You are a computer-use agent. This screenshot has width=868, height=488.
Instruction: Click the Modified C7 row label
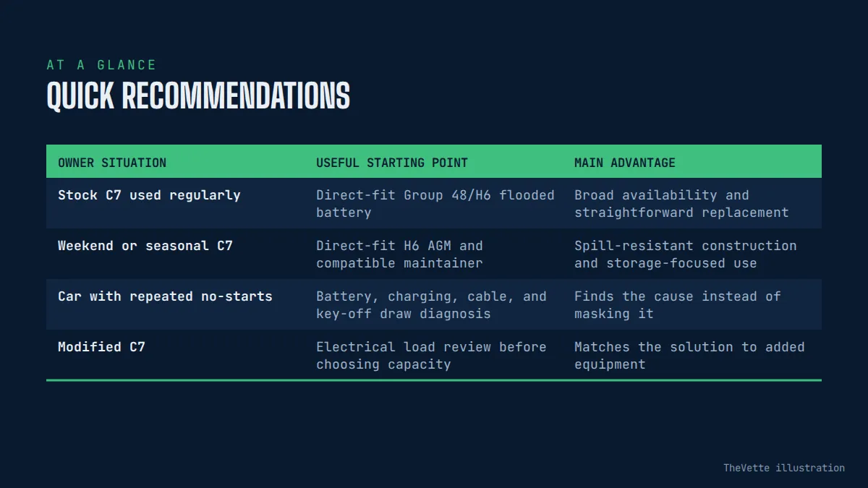(x=101, y=347)
